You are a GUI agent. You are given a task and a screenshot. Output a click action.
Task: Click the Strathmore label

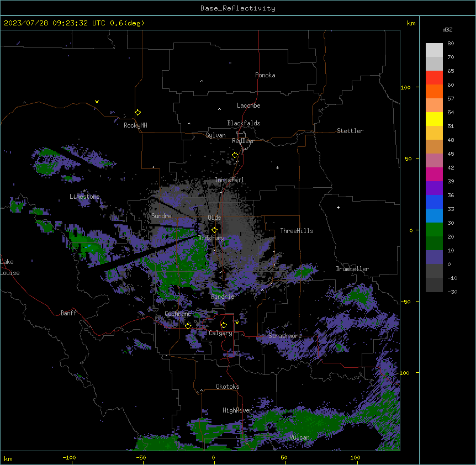click(285, 336)
